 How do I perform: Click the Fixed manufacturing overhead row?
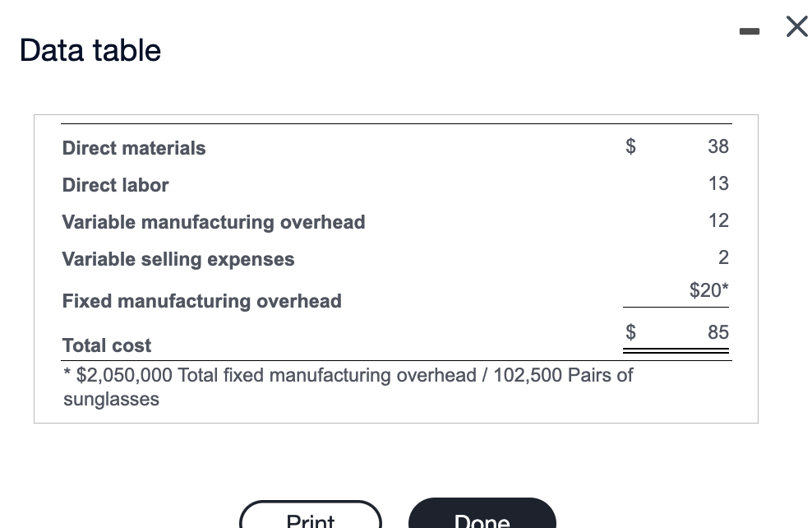pos(201,301)
